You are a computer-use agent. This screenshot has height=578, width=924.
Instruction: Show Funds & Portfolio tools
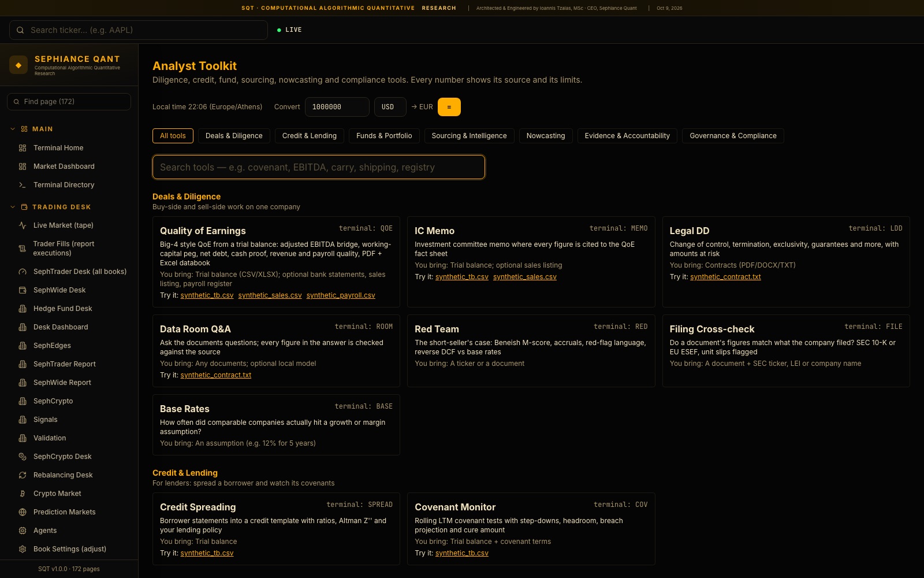point(384,136)
